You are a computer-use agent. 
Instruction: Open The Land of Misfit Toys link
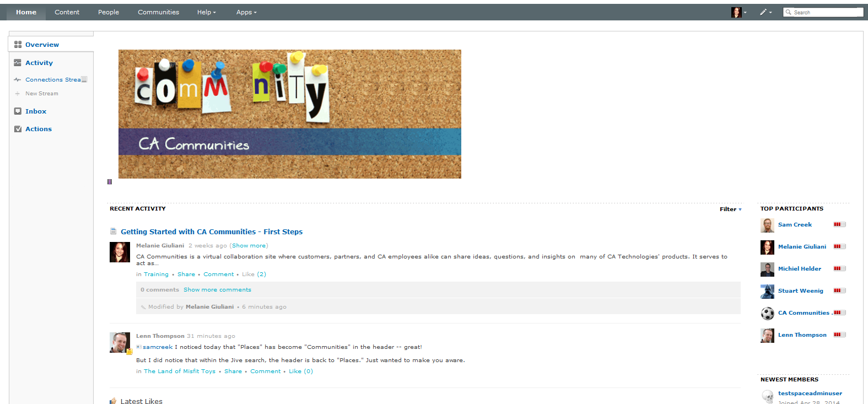[180, 371]
